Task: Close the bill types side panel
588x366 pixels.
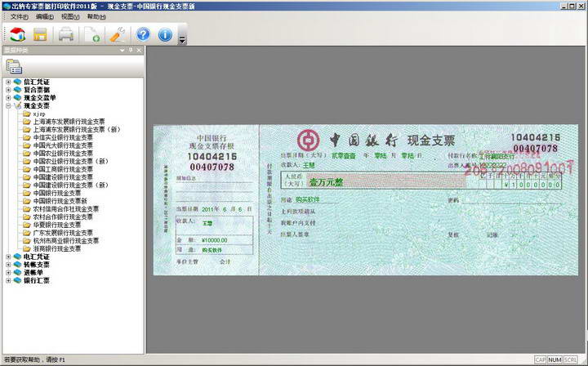Action: point(139,51)
